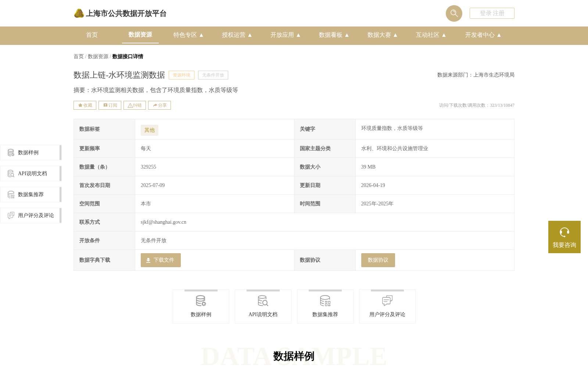Expand the 特色专区 menu
The image size is (588, 368).
(189, 35)
